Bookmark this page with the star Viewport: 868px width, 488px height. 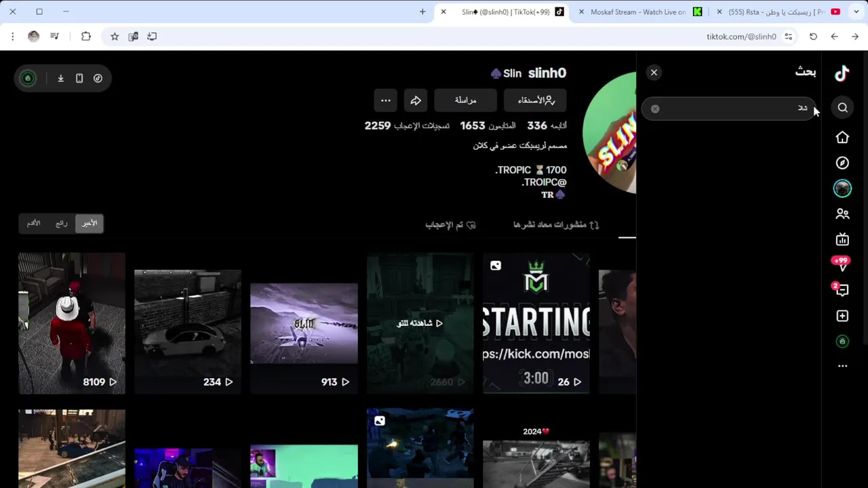pos(115,37)
